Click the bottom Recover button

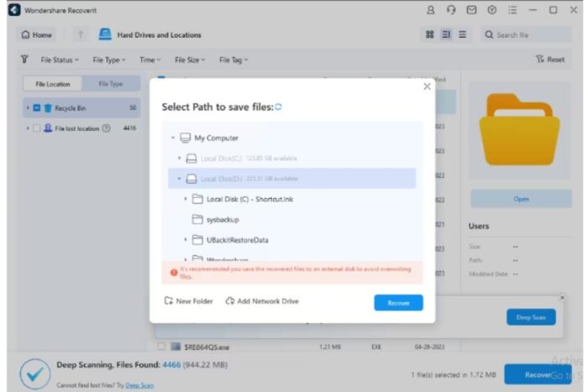[538, 374]
